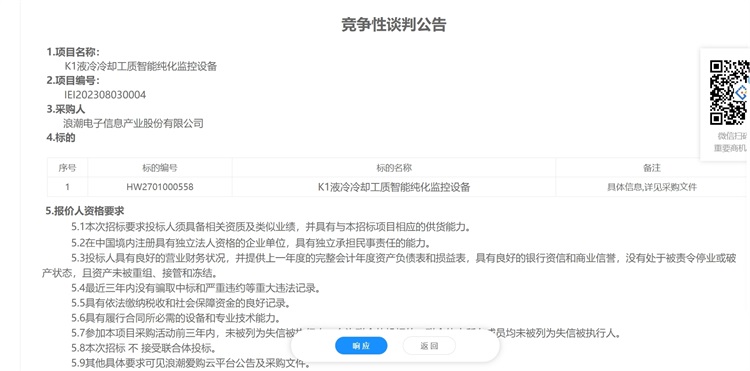Screen dimensions: 750x371
Task: Click the 序号 cell with value 1
Action: (67, 187)
